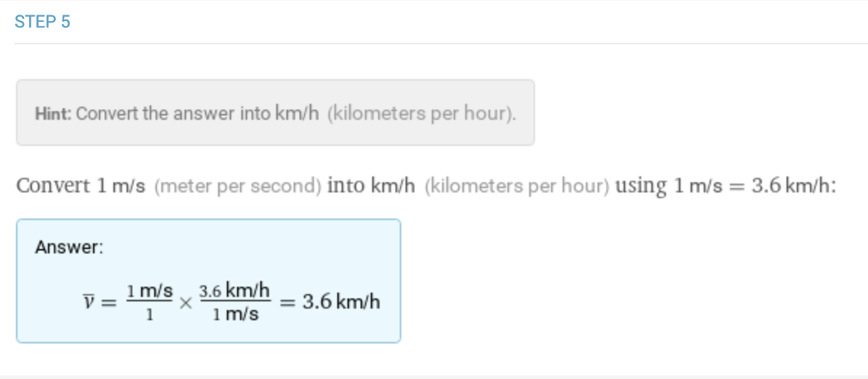The image size is (868, 379).
Task: Click the final result '3.6 km/h'
Action: pos(341,302)
